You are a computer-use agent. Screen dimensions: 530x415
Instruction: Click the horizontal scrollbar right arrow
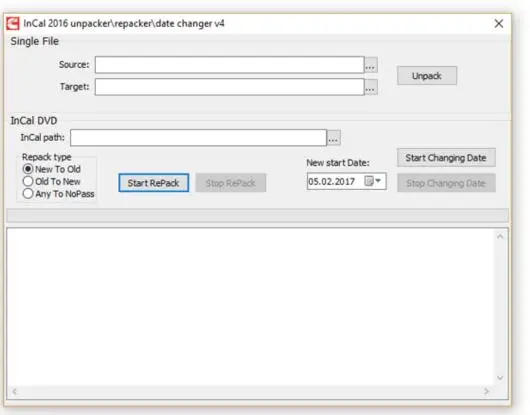pos(486,391)
